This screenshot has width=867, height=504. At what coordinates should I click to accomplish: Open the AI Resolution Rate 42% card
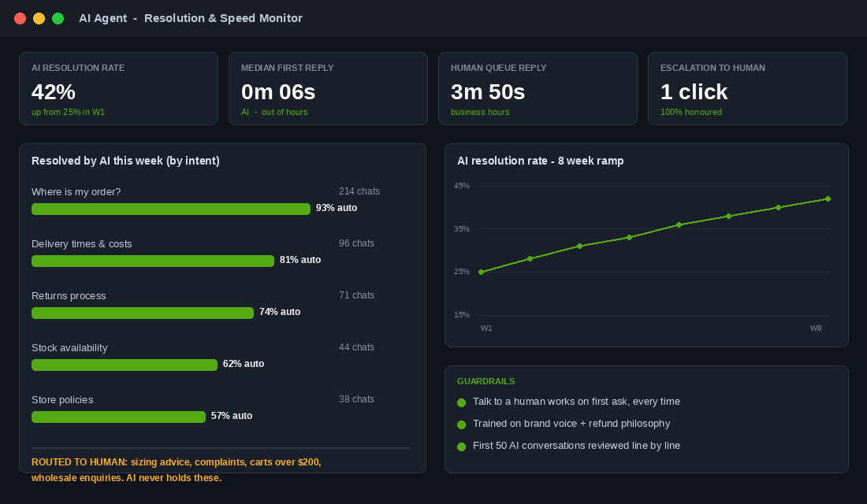pyautogui.click(x=118, y=88)
